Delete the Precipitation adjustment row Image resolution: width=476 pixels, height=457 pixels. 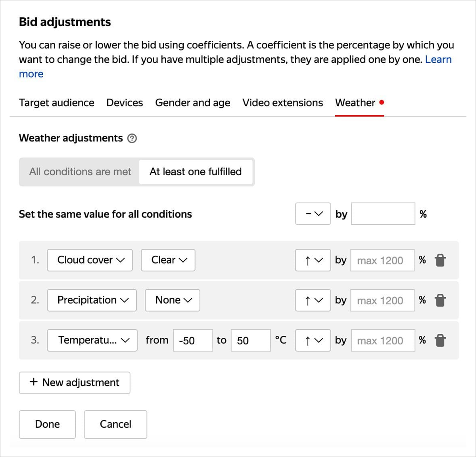coord(440,300)
